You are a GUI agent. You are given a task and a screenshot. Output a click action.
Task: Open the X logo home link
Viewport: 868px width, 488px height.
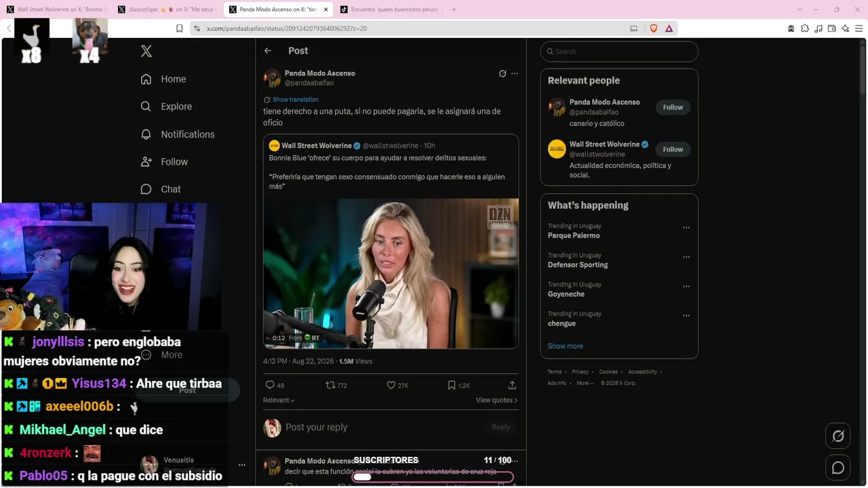pos(146,51)
